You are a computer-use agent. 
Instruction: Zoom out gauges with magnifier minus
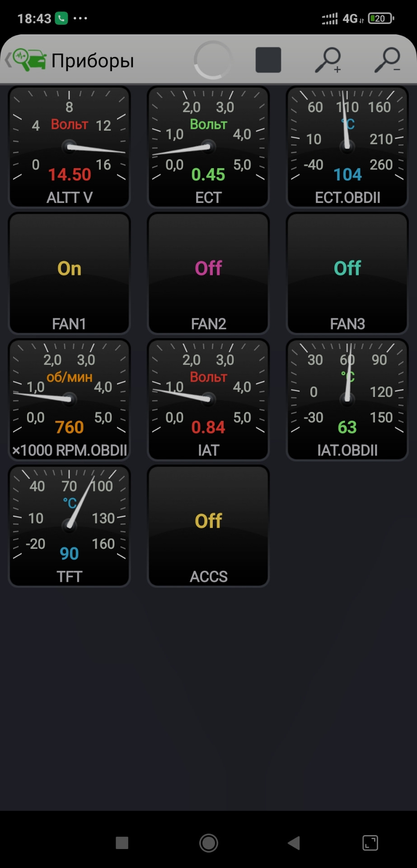pyautogui.click(x=387, y=60)
